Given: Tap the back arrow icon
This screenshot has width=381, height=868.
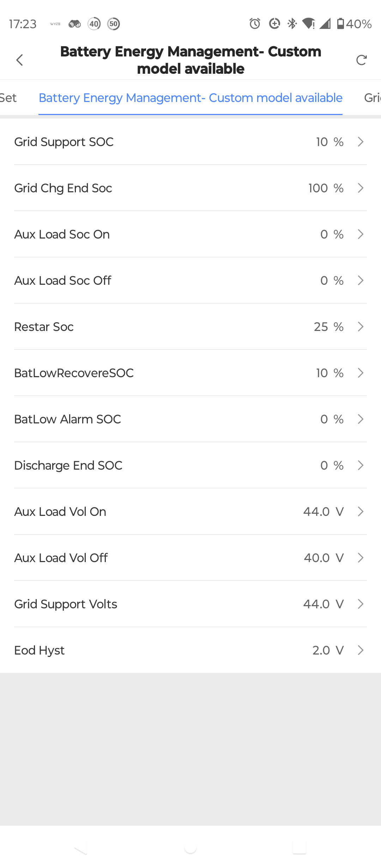Looking at the screenshot, I should click(20, 60).
